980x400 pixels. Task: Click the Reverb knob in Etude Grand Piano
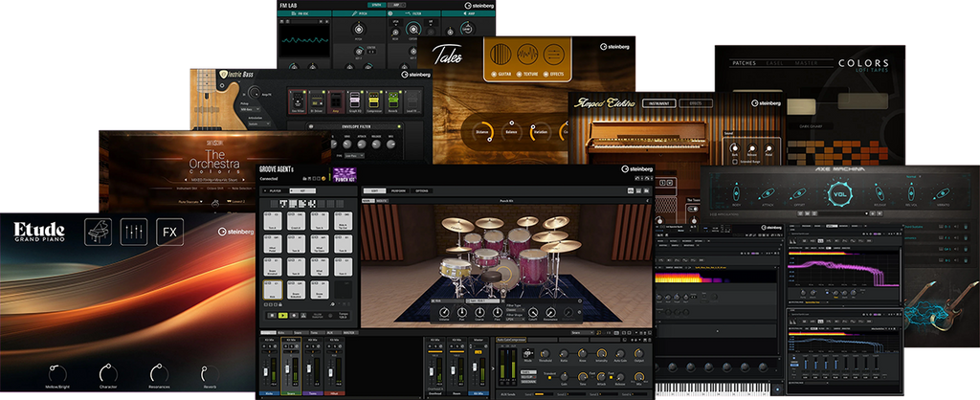[x=210, y=374]
